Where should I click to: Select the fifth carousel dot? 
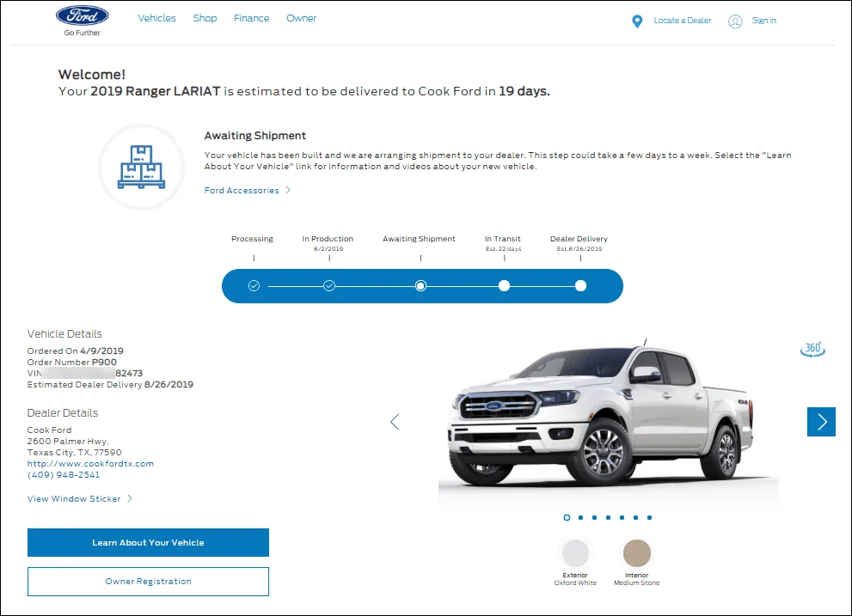pyautogui.click(x=622, y=518)
